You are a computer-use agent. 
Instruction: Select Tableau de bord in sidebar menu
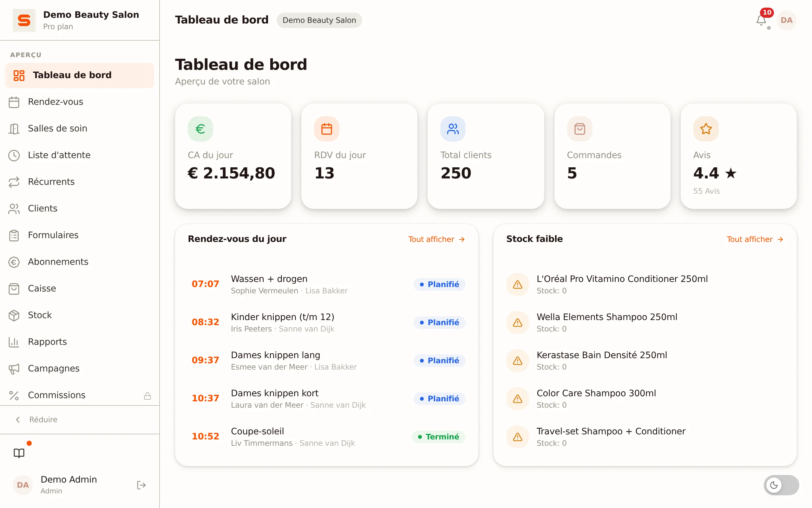(80, 75)
